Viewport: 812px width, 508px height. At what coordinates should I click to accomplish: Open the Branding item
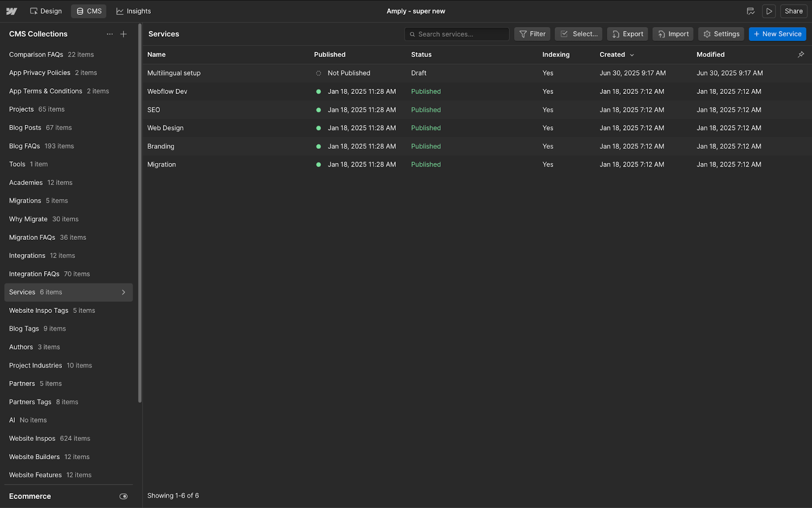pyautogui.click(x=160, y=146)
